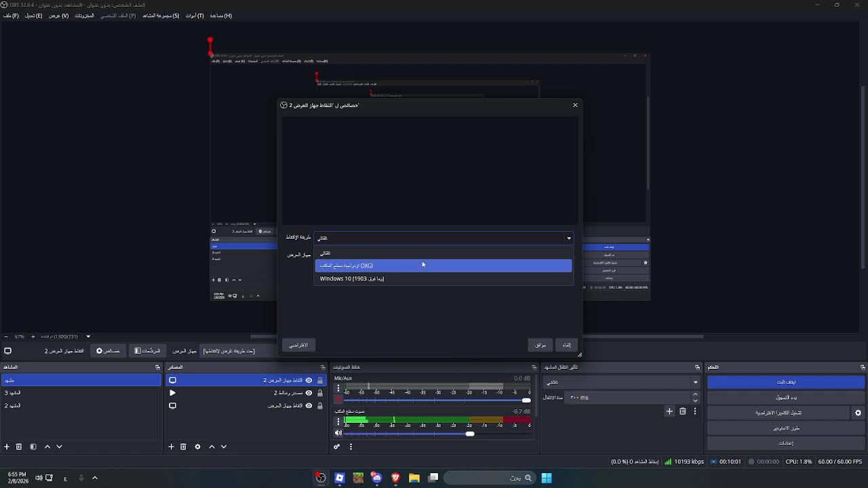This screenshot has height=488, width=868.
Task: Undock the Scenes panel float icon
Action: tap(157, 367)
